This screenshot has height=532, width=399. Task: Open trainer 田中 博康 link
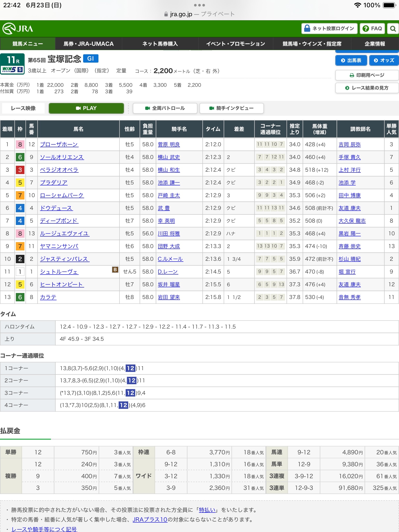click(x=350, y=195)
